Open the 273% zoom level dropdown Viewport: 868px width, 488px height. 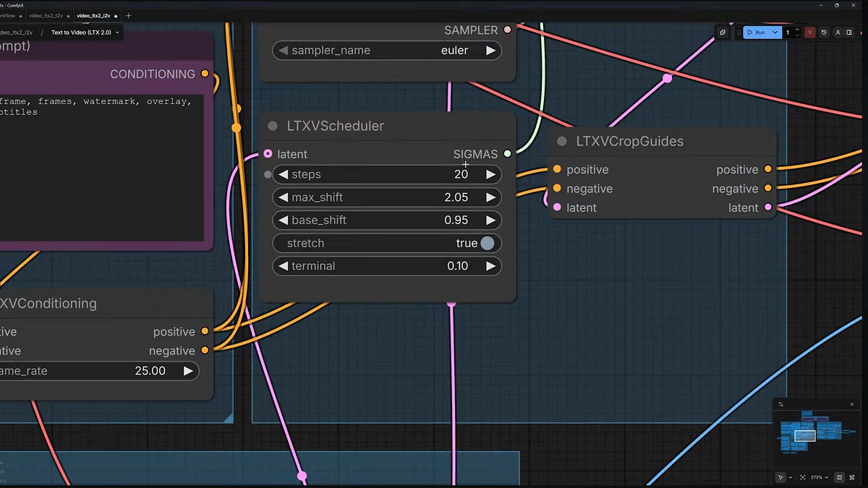point(820,477)
